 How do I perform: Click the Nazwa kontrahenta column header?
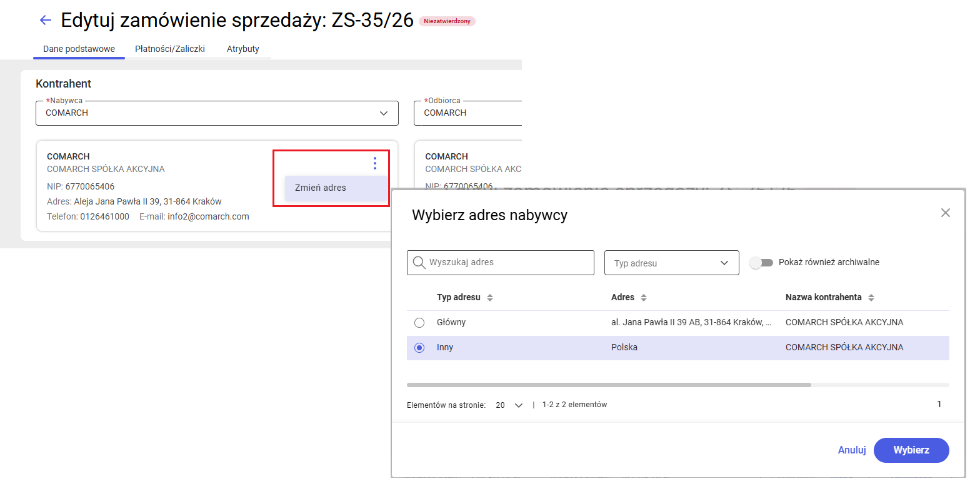pos(824,298)
